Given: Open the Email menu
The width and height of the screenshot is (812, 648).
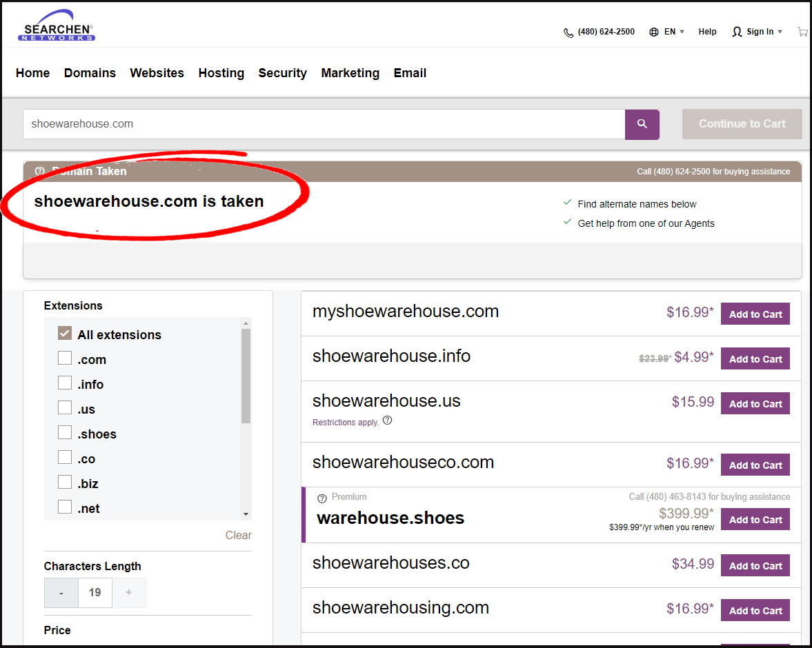Looking at the screenshot, I should pos(410,73).
